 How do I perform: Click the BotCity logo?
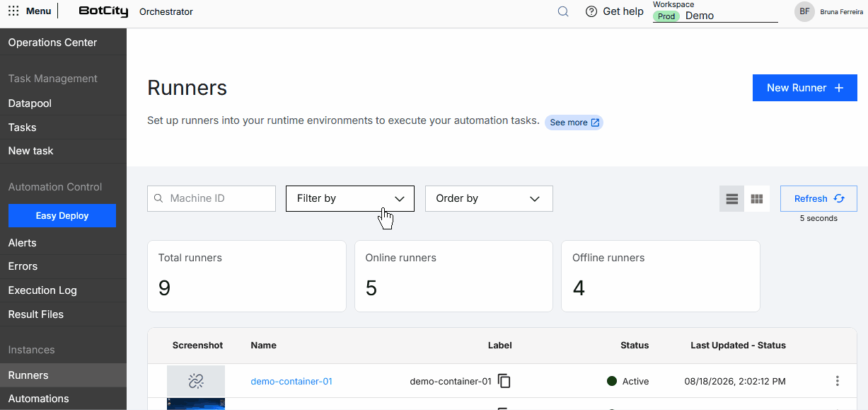click(x=104, y=11)
